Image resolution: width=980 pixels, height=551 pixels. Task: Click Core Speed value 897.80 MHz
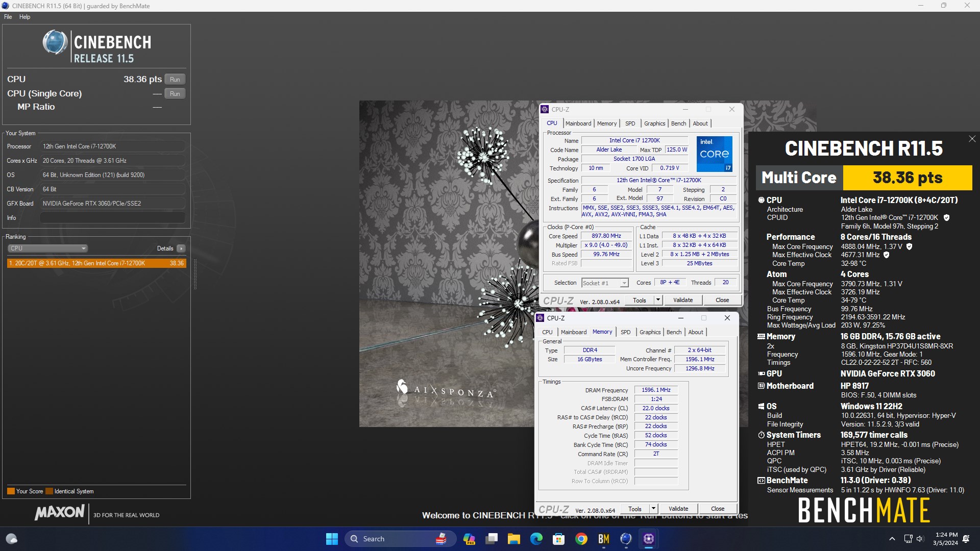[606, 236]
